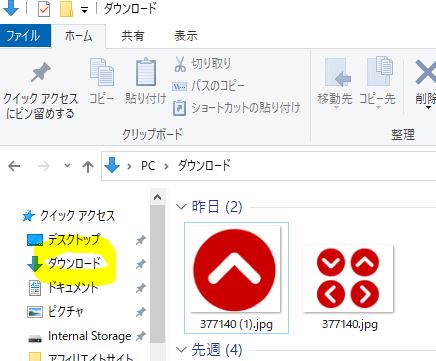Click the Copy to (コピー先) icon
Image resolution: width=436 pixels, height=361 pixels.
379,71
